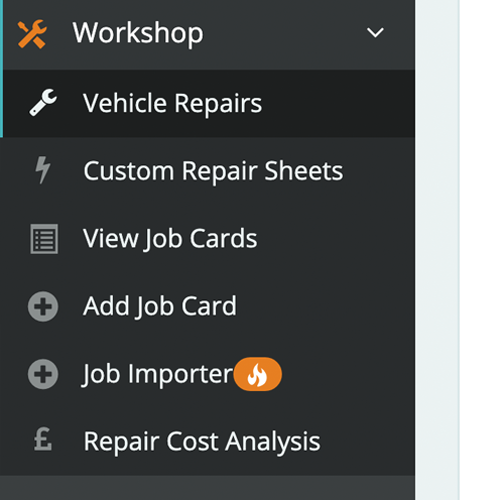Click the plus circle icon beside Job Importer
The image size is (500, 500).
point(43,374)
